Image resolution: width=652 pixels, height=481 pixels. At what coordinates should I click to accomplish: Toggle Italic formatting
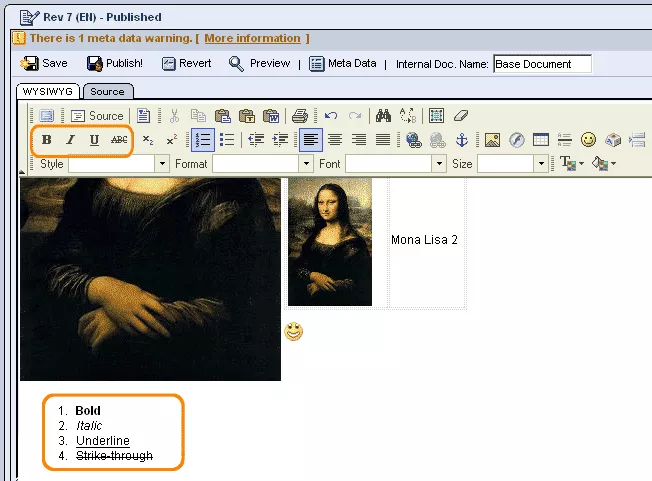71,140
